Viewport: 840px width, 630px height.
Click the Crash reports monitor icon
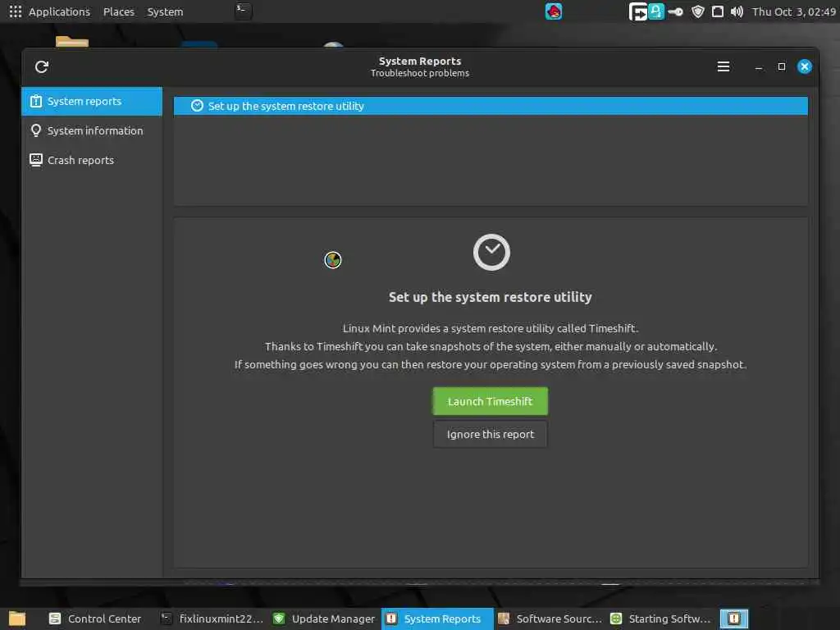pos(36,160)
